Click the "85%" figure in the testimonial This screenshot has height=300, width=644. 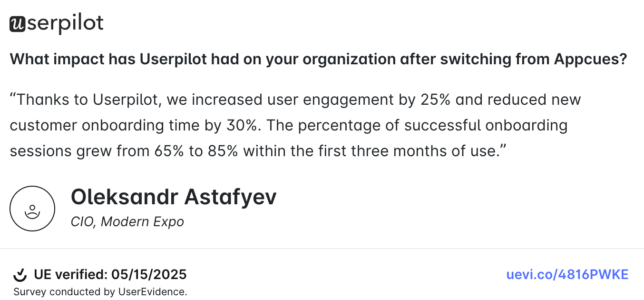[x=224, y=151]
